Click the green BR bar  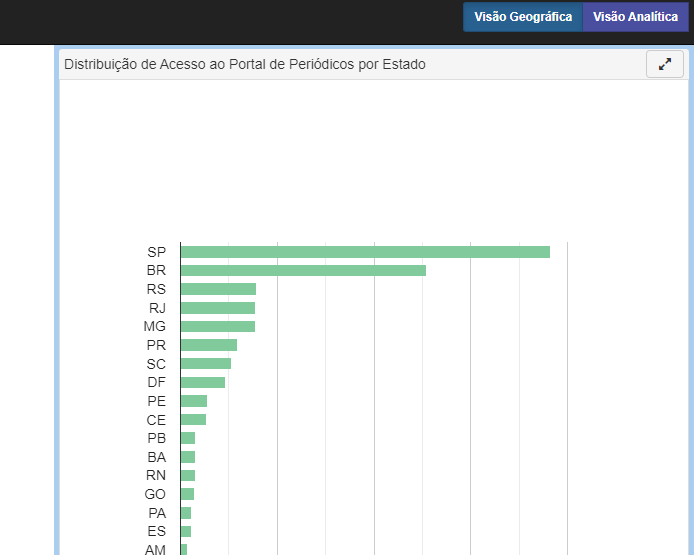303,271
